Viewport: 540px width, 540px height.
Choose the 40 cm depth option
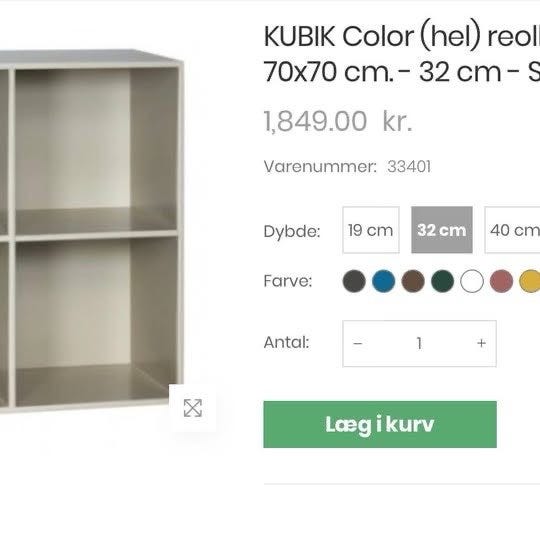[512, 230]
